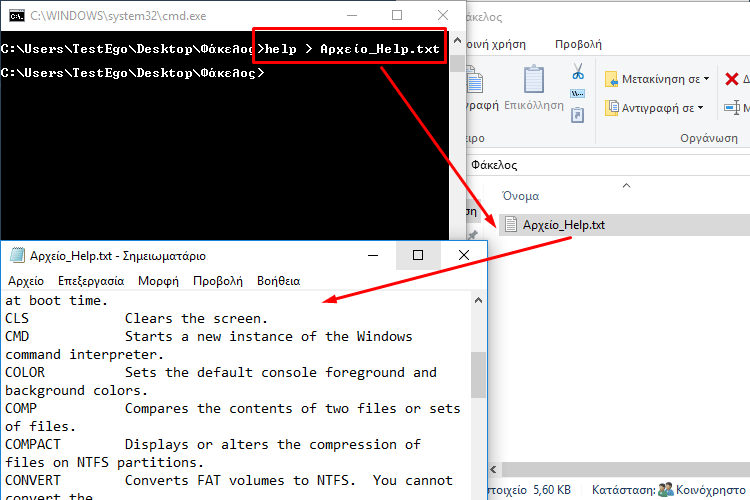
Task: Open Αντιγραφή σε dropdown in Explorer
Action: coord(654,108)
